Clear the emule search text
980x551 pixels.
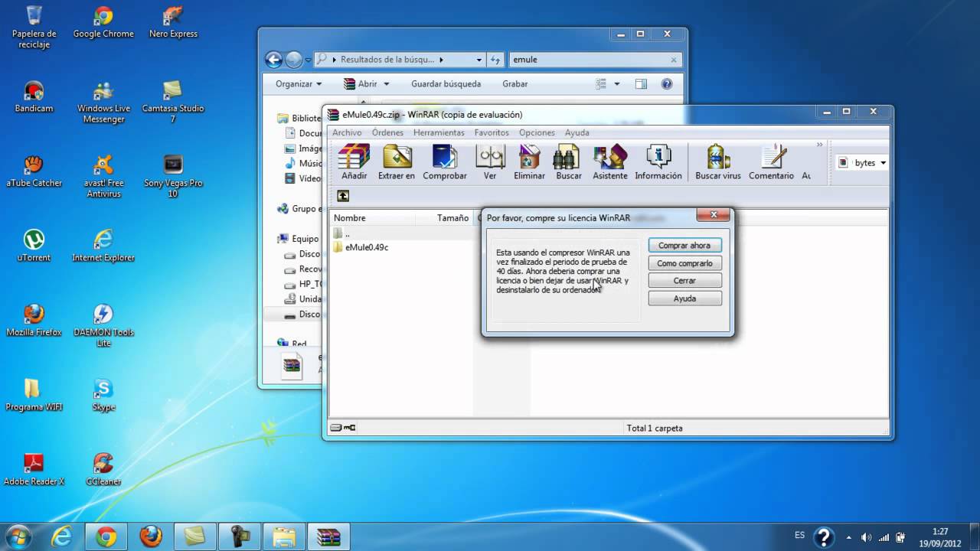(674, 60)
